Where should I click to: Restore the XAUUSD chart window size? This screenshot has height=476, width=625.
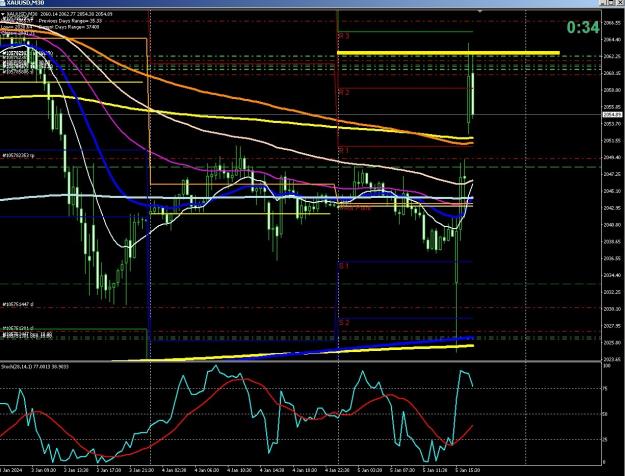[612, 3]
